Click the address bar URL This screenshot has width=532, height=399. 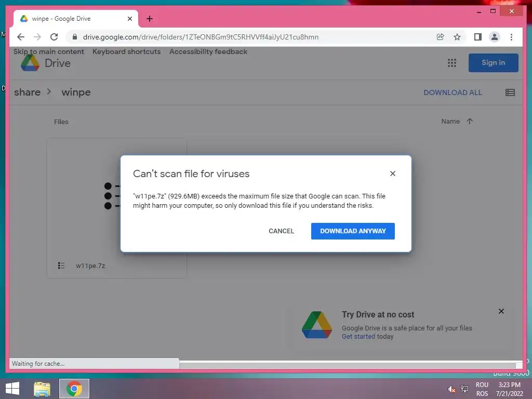pyautogui.click(x=201, y=37)
